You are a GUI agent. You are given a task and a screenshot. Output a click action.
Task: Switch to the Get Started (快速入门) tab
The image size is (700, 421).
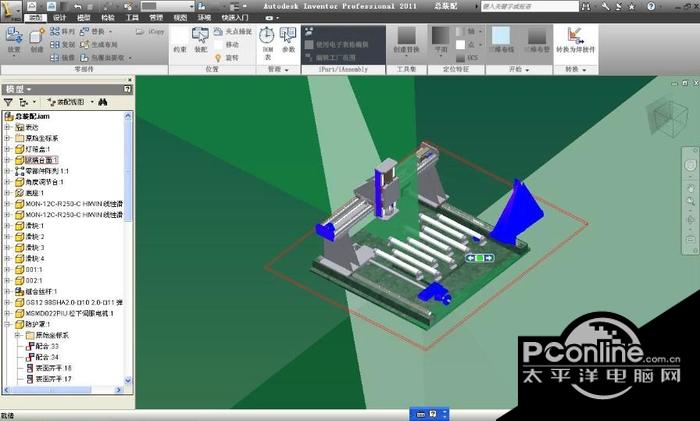[x=235, y=18]
